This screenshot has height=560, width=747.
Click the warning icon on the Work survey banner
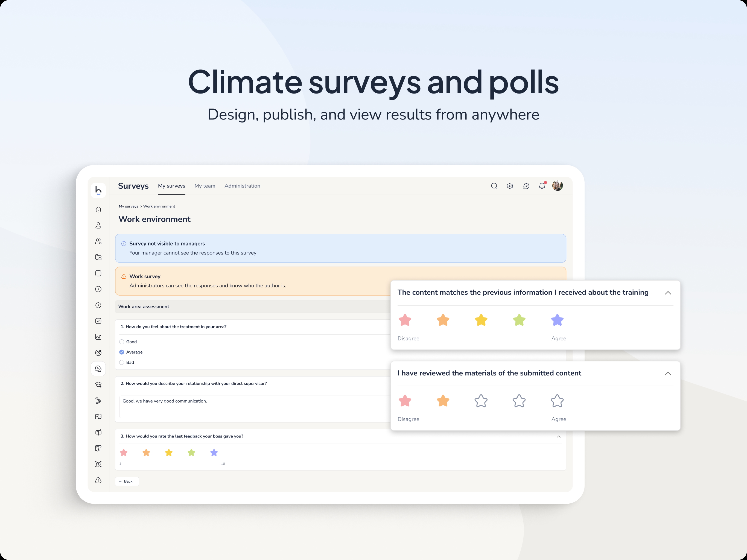(x=124, y=276)
